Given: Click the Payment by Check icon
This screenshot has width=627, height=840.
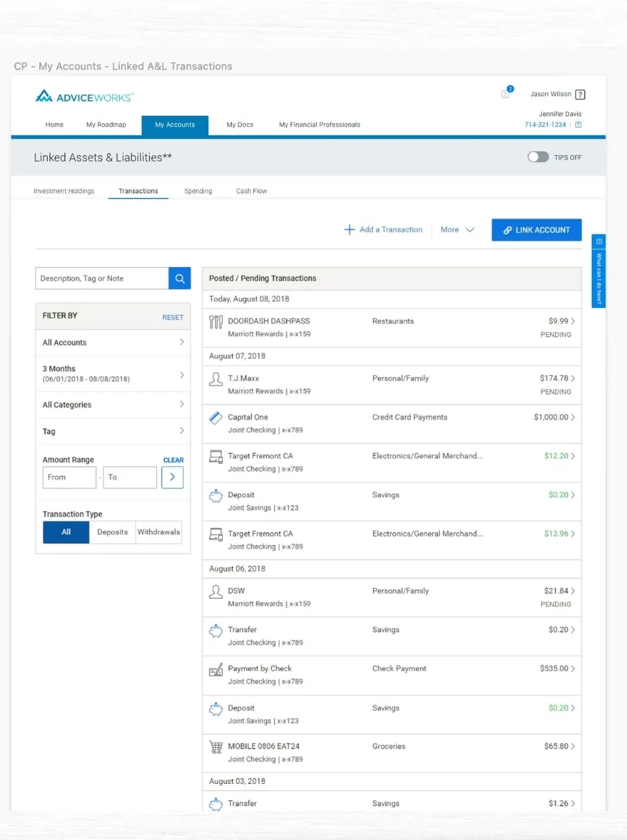Looking at the screenshot, I should [x=216, y=669].
